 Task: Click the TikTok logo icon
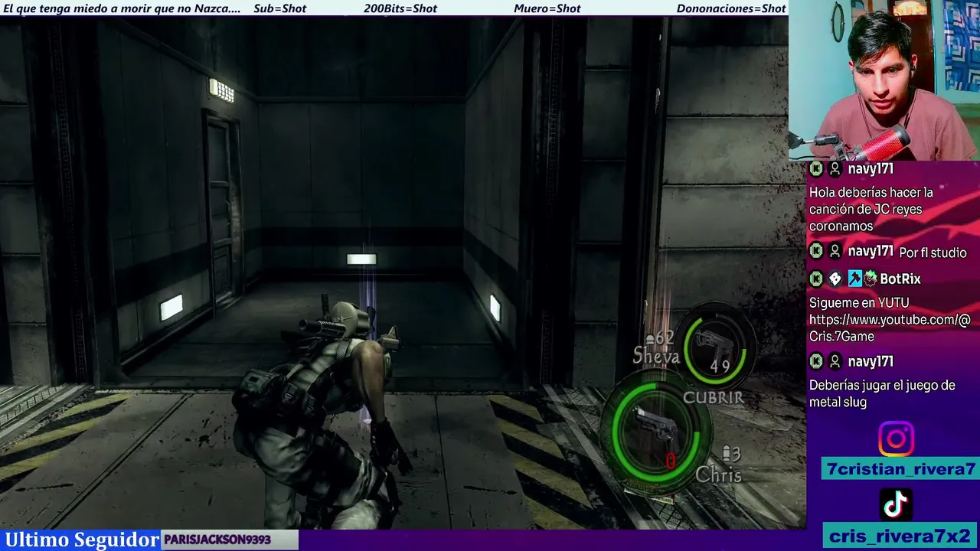point(896,504)
